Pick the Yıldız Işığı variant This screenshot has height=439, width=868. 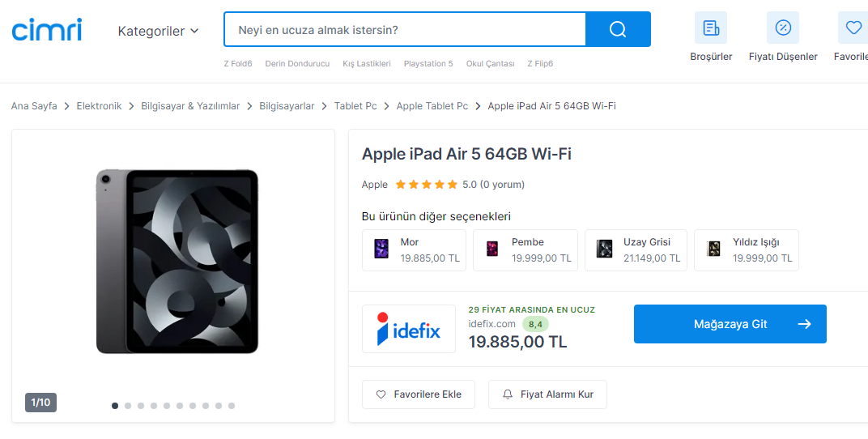coord(746,249)
